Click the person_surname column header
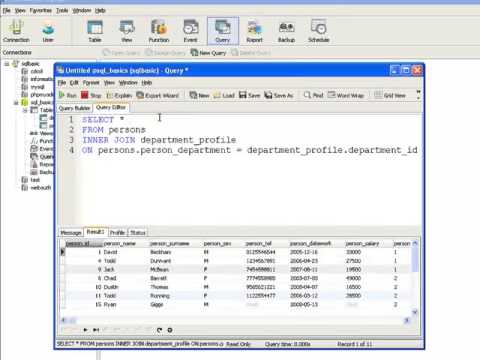 [x=176, y=244]
